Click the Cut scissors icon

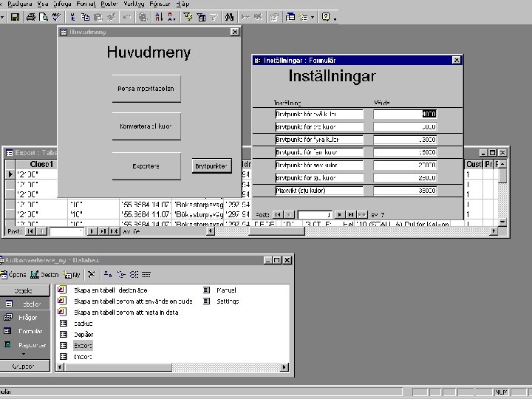72,17
